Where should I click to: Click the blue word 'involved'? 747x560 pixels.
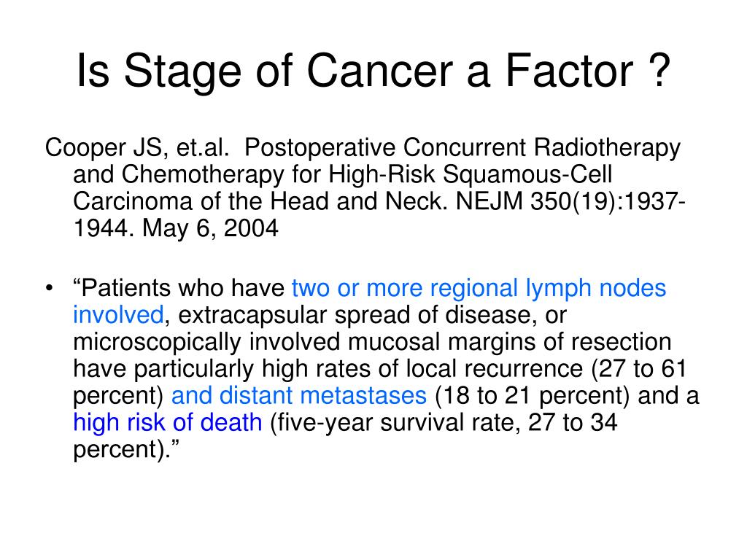click(x=118, y=315)
